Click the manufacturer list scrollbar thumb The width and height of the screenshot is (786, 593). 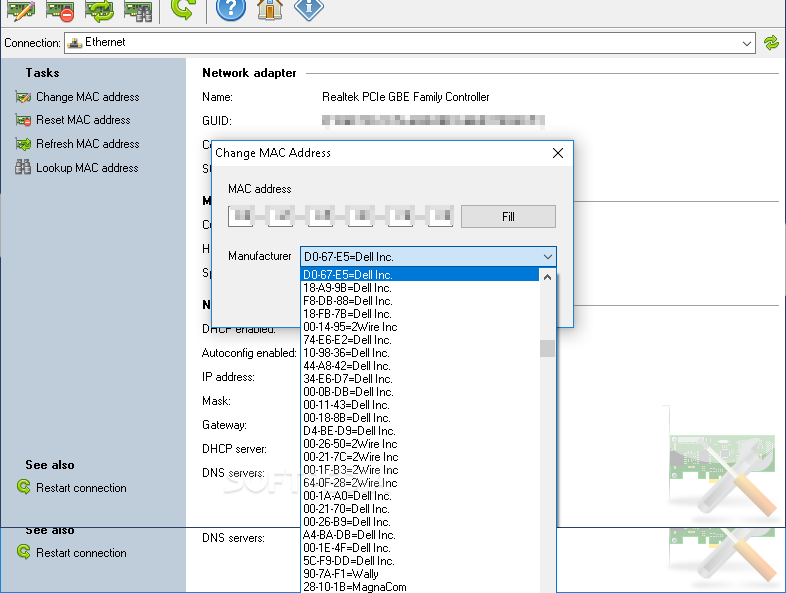pos(547,349)
